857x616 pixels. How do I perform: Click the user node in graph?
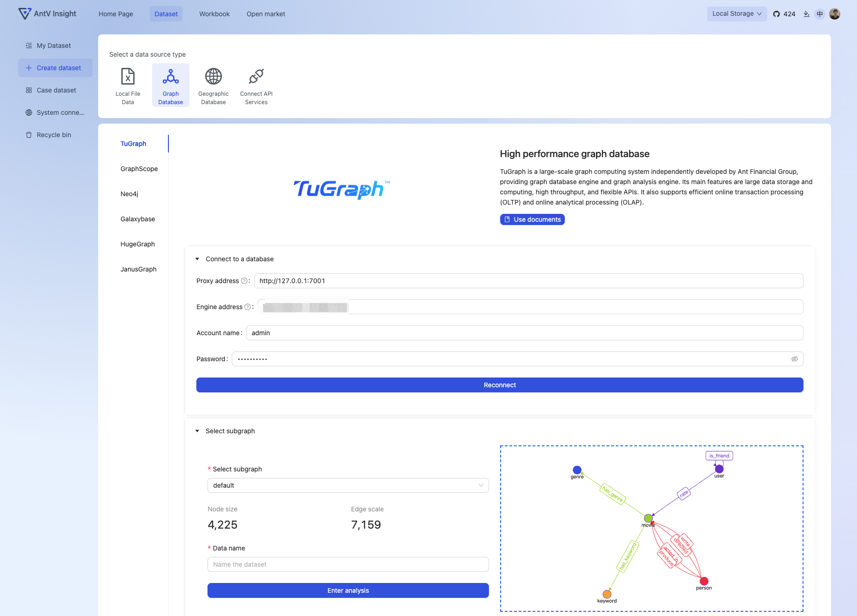tap(719, 469)
